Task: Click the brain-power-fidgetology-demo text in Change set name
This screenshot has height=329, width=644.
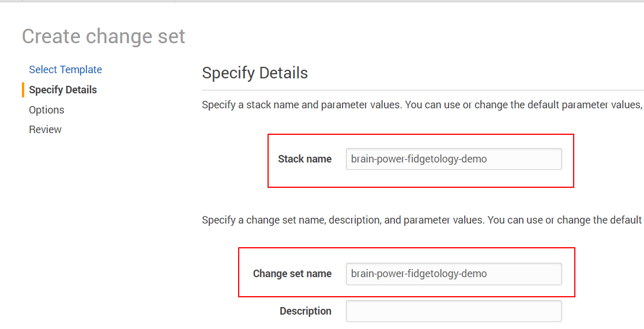Action: click(x=419, y=274)
